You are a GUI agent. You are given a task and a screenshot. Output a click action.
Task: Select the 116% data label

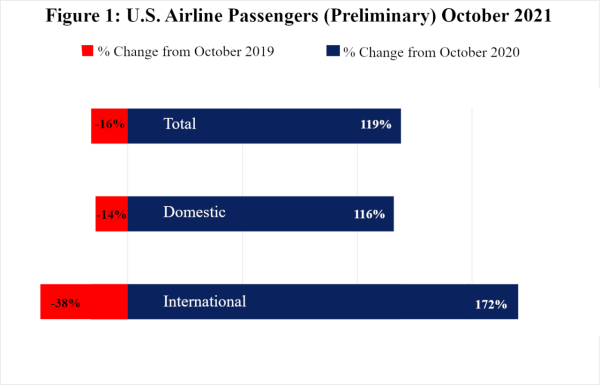[x=370, y=214]
